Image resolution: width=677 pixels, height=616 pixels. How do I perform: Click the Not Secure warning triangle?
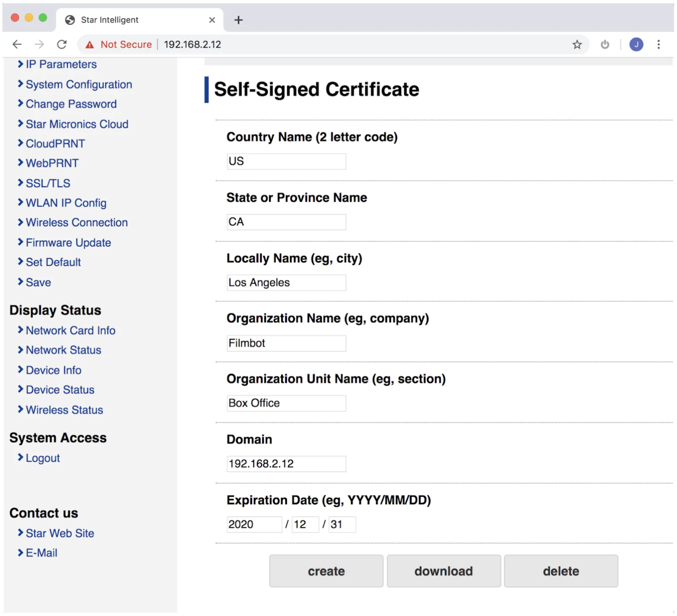click(x=90, y=45)
